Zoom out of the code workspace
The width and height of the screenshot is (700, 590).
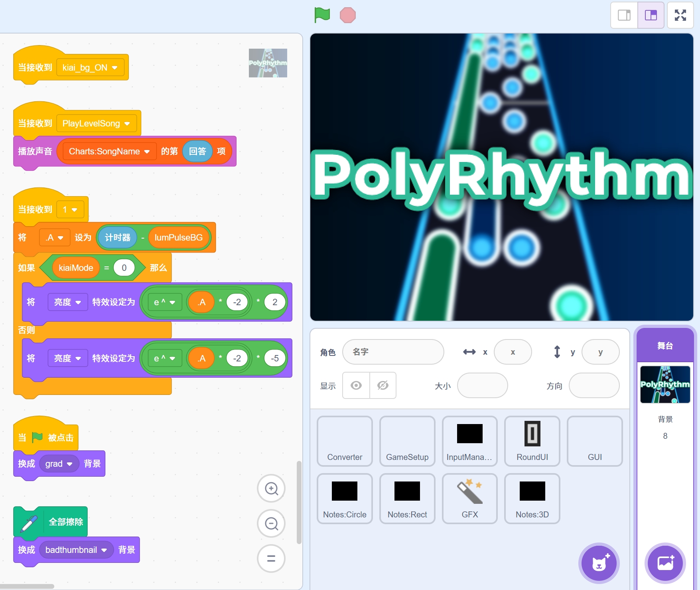pos(271,523)
